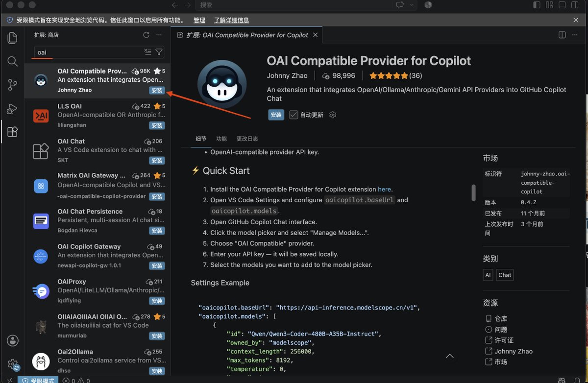This screenshot has height=383, width=588.
Task: Toggle the primary side bar layout icon
Action: 537,5
